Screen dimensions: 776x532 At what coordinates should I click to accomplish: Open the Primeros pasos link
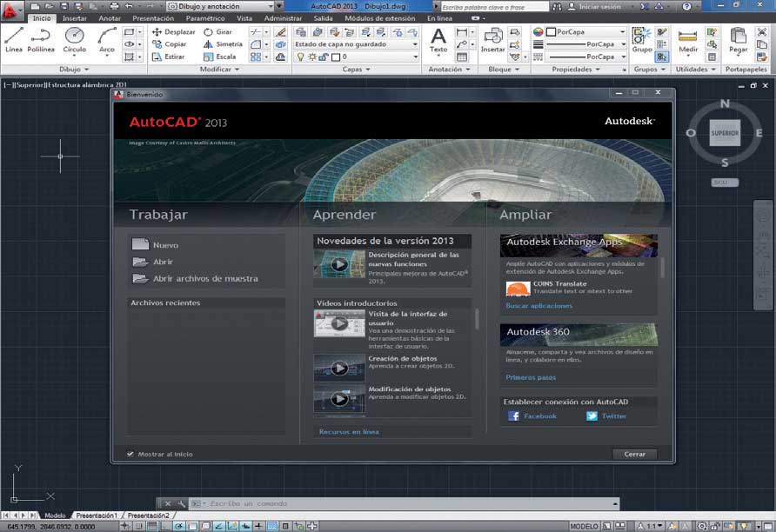tap(531, 377)
